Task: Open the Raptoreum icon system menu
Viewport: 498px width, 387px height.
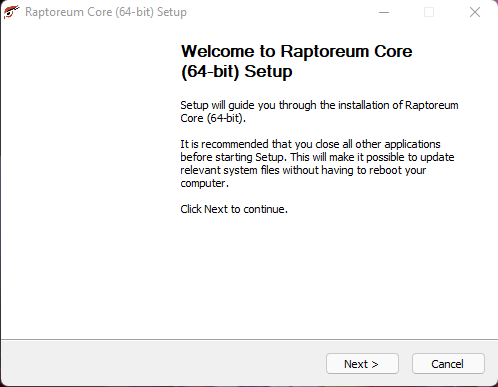Action: pos(11,12)
